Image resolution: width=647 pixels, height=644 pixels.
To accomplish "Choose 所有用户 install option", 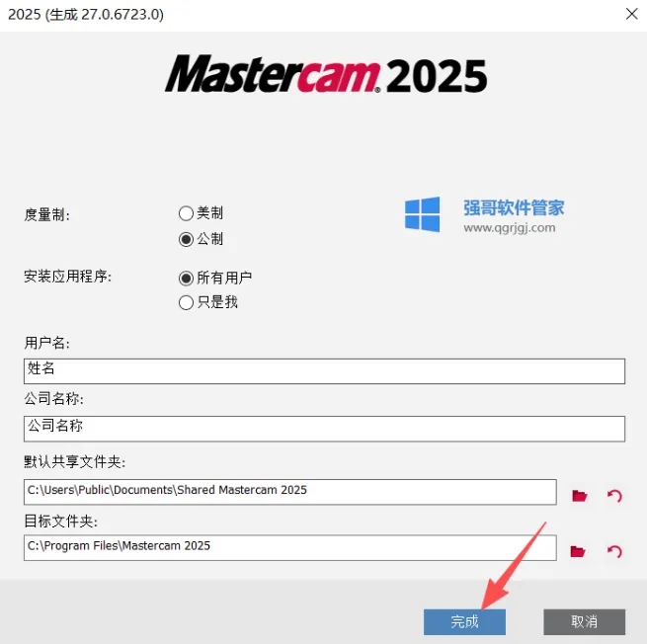I will 186,279.
